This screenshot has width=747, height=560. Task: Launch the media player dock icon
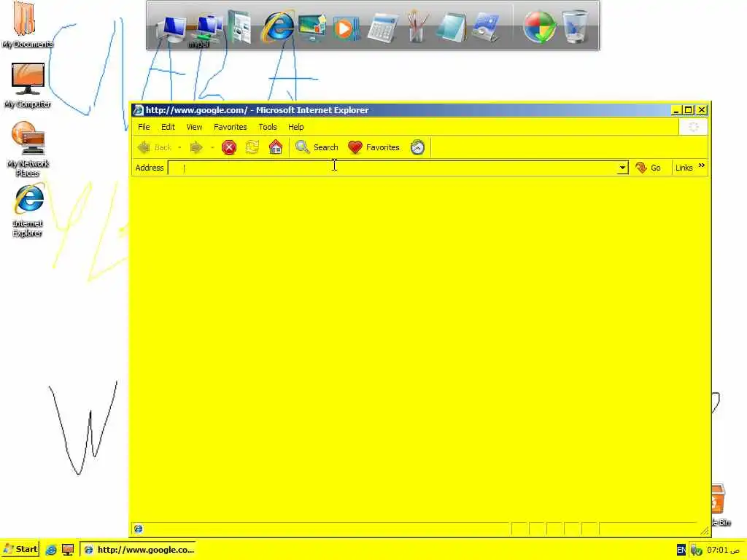345,28
